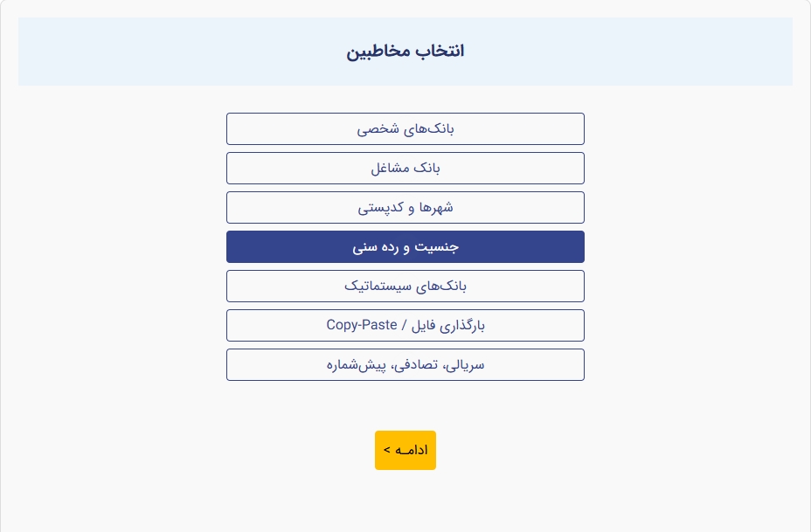Click the light blue header banner

pos(405,52)
